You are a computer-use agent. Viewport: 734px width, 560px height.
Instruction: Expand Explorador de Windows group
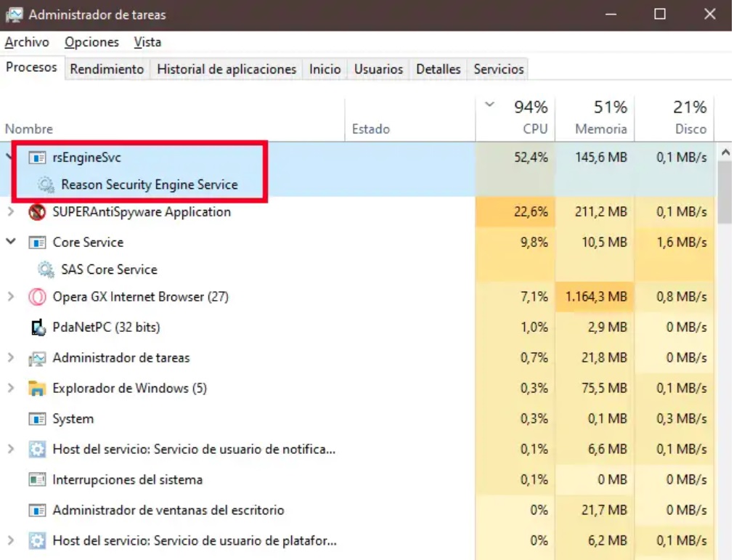coord(11,388)
